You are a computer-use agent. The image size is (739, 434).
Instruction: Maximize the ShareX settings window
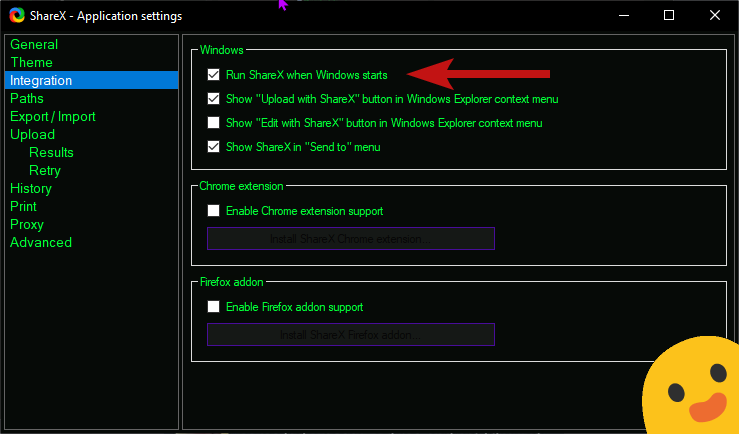[x=669, y=15]
